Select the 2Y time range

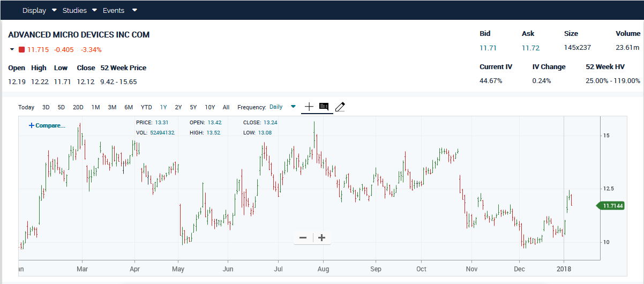[178, 107]
